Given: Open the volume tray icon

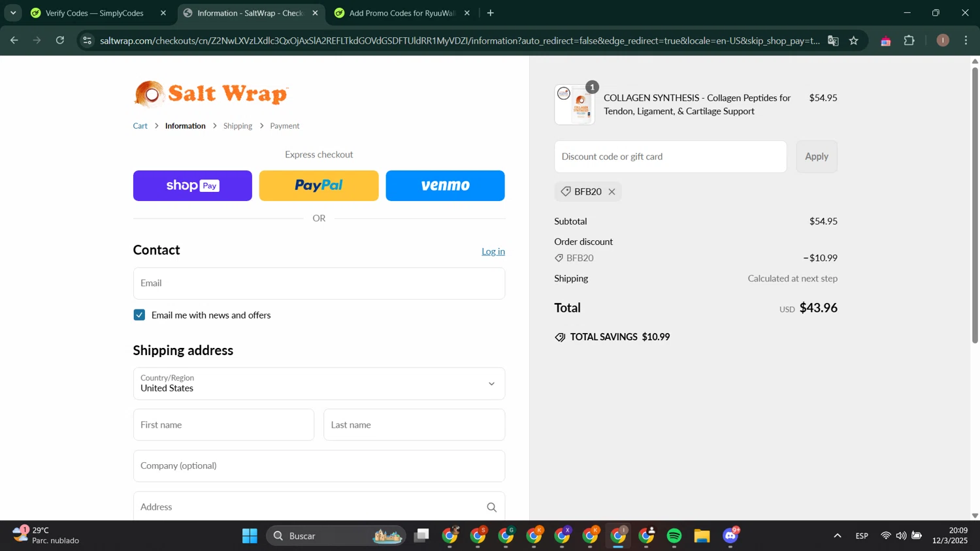Looking at the screenshot, I should pos(901,536).
